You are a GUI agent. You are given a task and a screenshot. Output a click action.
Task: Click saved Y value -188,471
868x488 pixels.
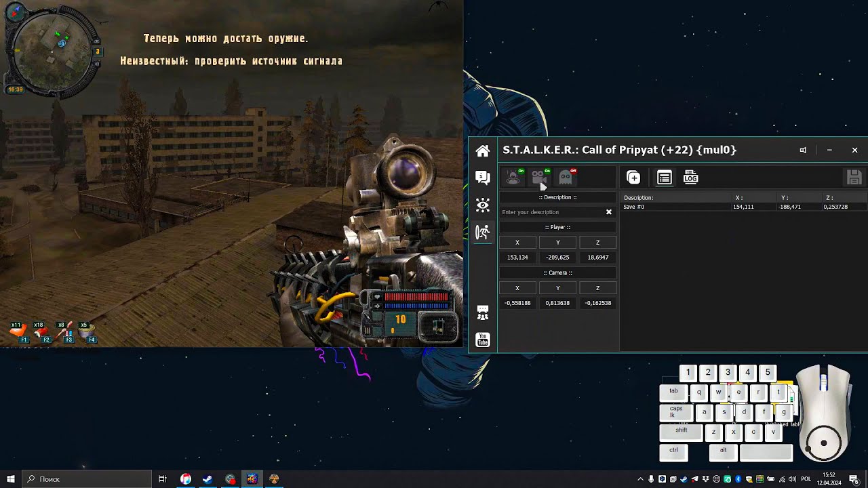point(789,207)
